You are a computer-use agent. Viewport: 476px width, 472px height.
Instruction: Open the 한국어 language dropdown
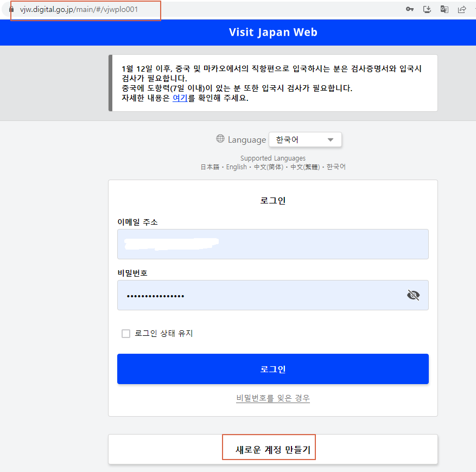coord(305,139)
